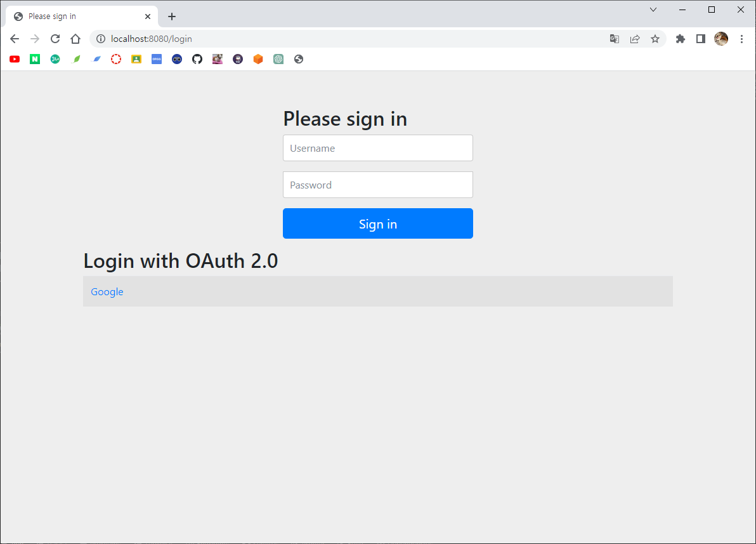Screen dimensions: 756x544
Task: Bookmark this page with star icon
Action: (655, 39)
